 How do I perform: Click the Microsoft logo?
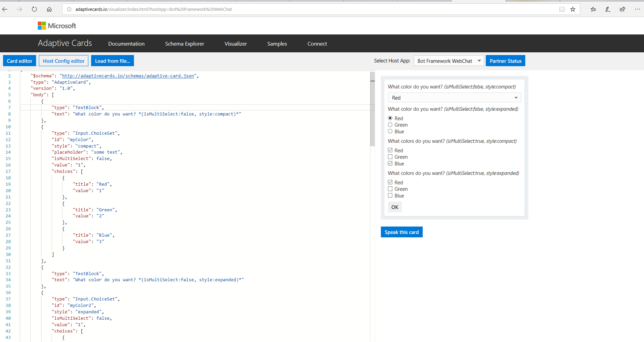pyautogui.click(x=56, y=25)
